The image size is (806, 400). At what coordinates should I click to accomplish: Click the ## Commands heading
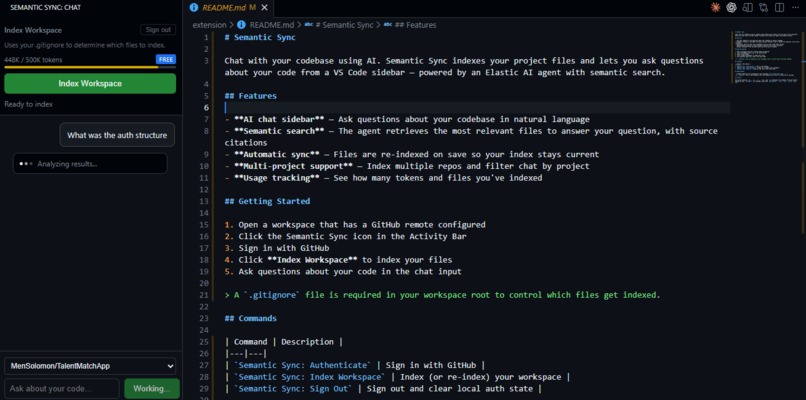pyautogui.click(x=250, y=318)
